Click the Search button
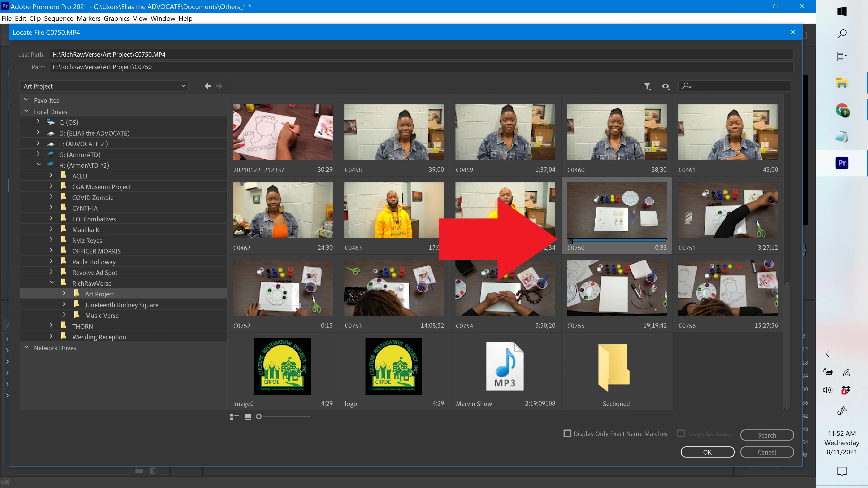 (767, 435)
